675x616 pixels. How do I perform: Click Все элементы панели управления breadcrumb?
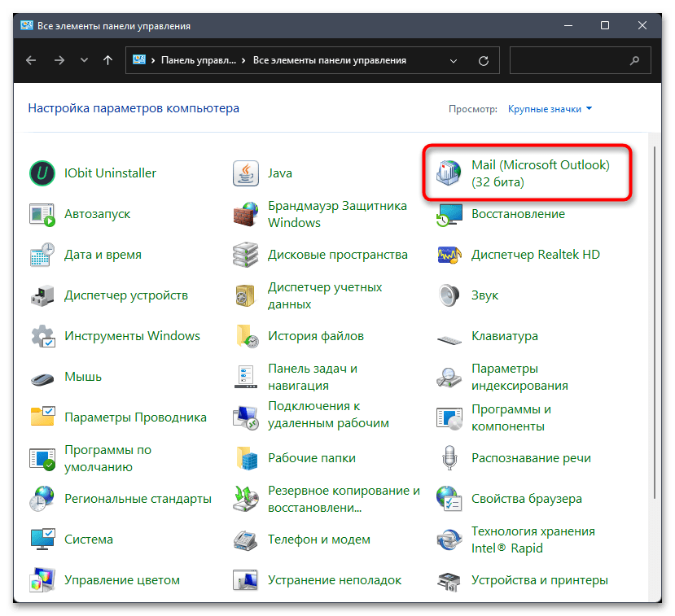[x=329, y=61]
